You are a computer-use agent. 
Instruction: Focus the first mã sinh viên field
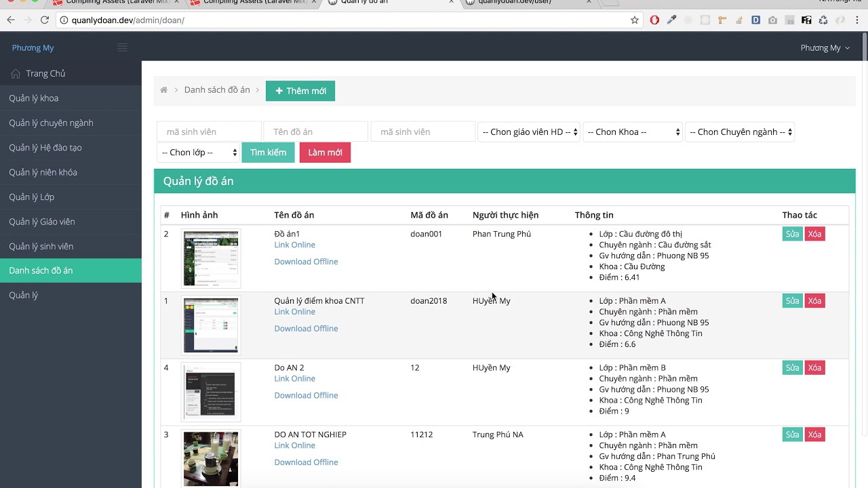(x=209, y=132)
